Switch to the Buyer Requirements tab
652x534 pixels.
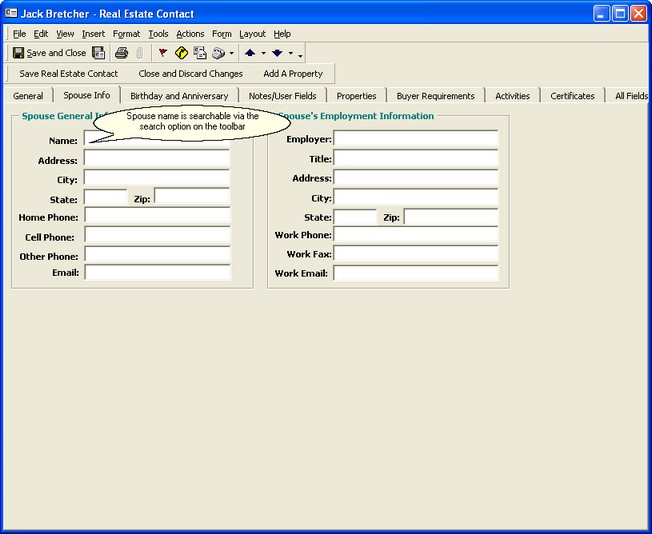click(x=435, y=96)
